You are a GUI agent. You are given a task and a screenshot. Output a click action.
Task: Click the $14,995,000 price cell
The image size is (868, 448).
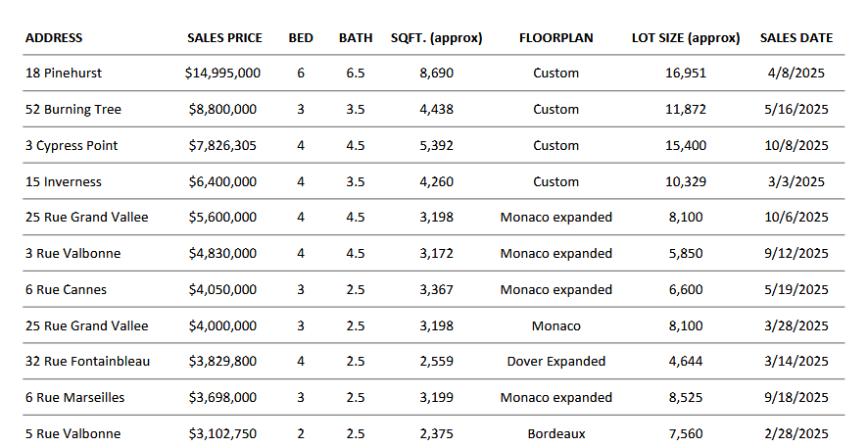(x=222, y=74)
